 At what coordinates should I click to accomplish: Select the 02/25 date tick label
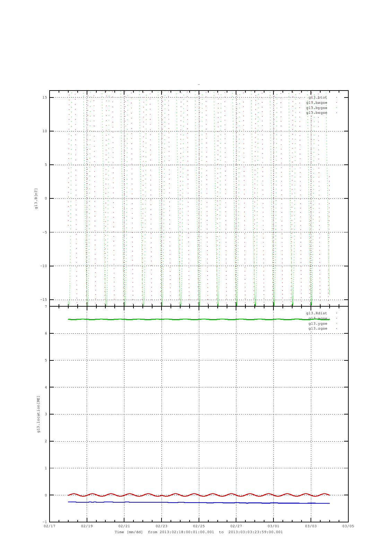pos(199,526)
